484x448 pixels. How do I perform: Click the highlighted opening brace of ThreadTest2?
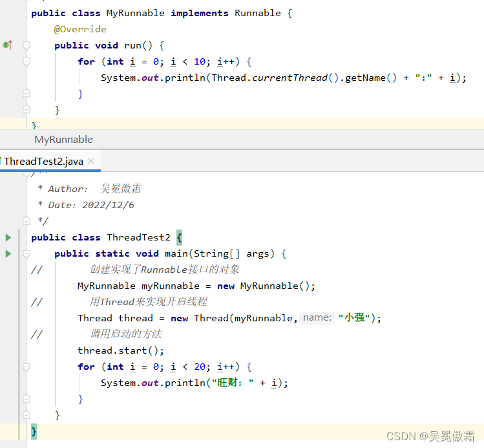pos(180,237)
